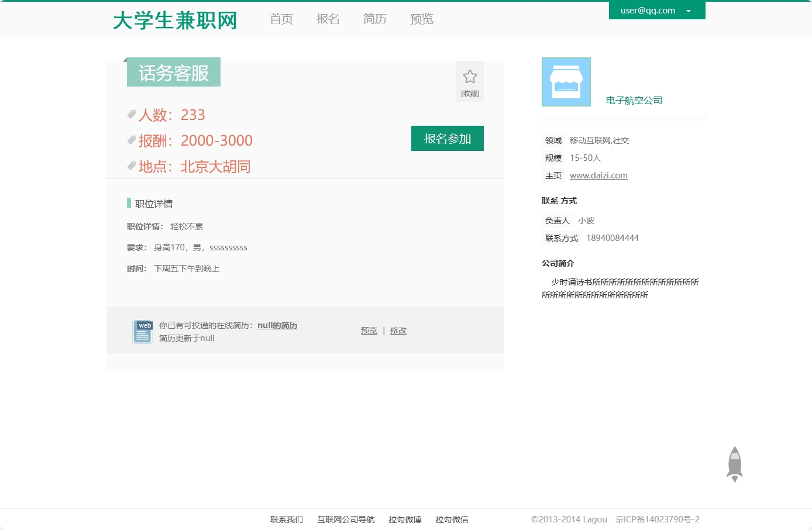Image resolution: width=812 pixels, height=530 pixels.
Task: Expand the account menu arrow in the header
Action: point(689,11)
